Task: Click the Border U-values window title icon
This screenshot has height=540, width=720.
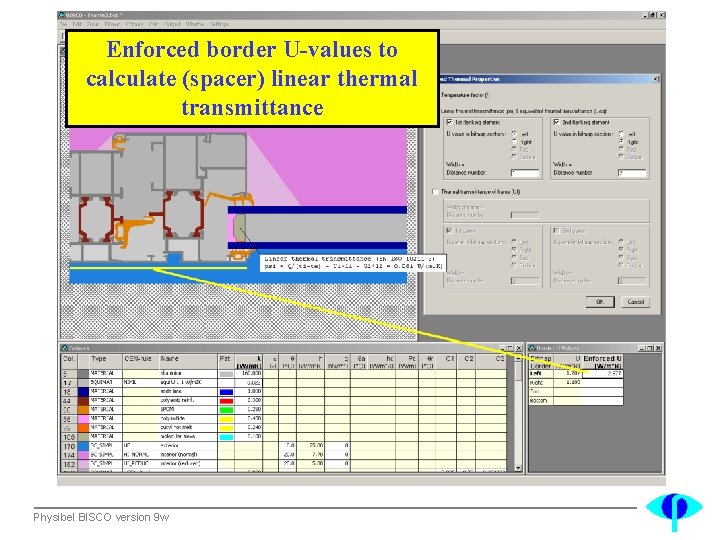Action: tap(532, 348)
